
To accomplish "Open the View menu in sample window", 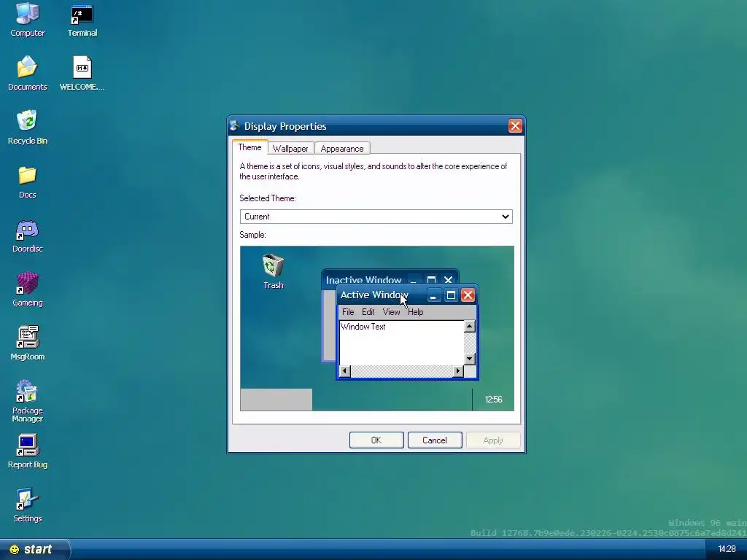I will click(391, 312).
